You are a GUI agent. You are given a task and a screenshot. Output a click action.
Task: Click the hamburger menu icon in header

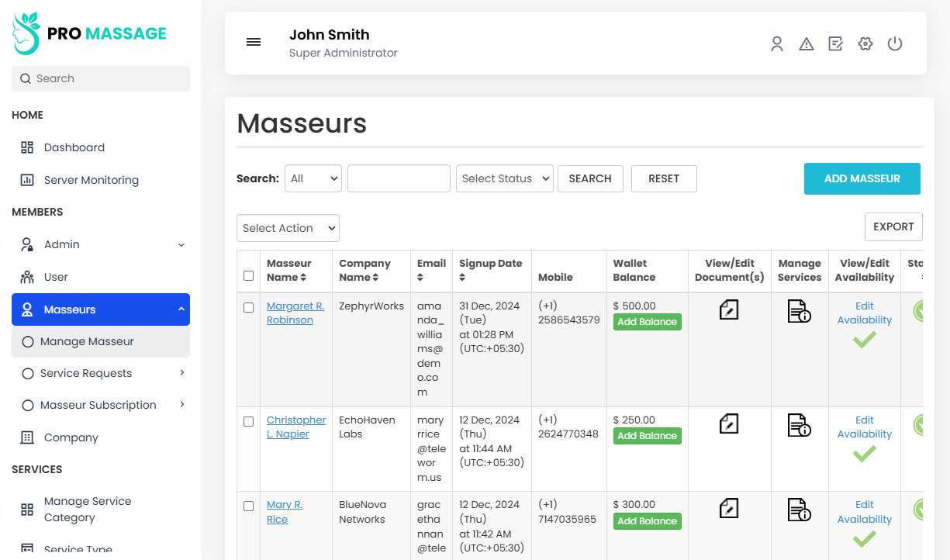tap(254, 43)
